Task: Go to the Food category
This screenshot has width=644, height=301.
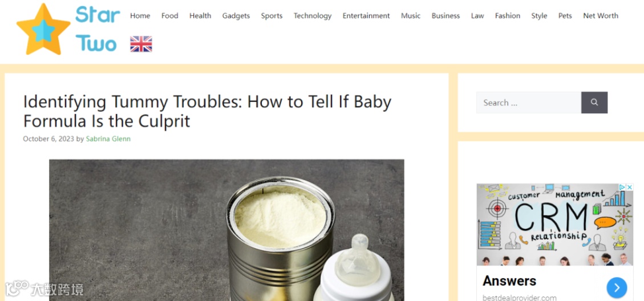Action: (x=169, y=15)
